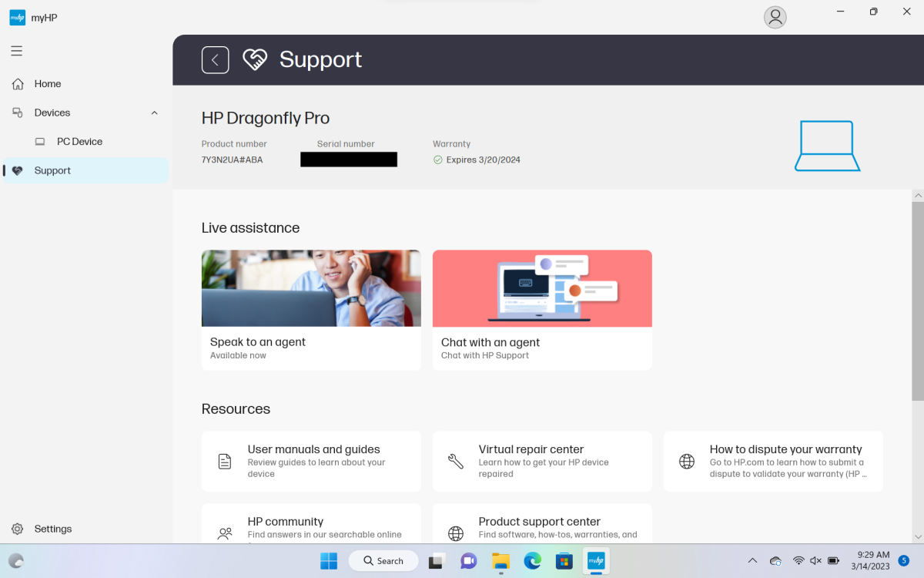Click the Speak to an agent photo
The width and height of the screenshot is (924, 578).
311,288
